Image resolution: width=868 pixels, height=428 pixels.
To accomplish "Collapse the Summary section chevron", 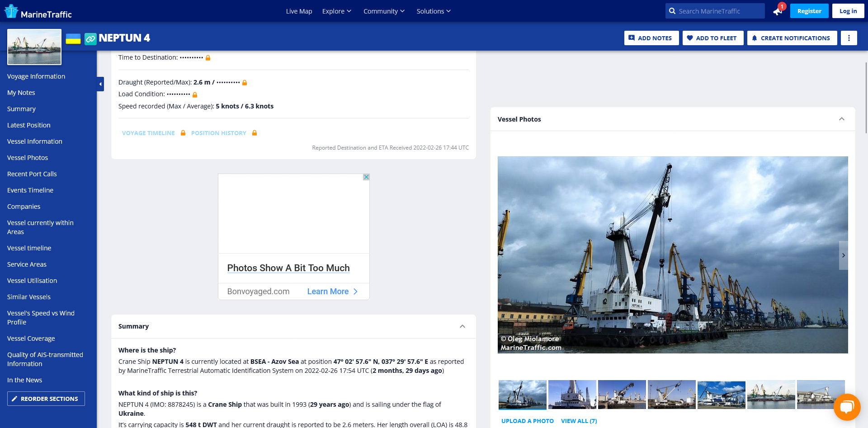I will (x=462, y=326).
